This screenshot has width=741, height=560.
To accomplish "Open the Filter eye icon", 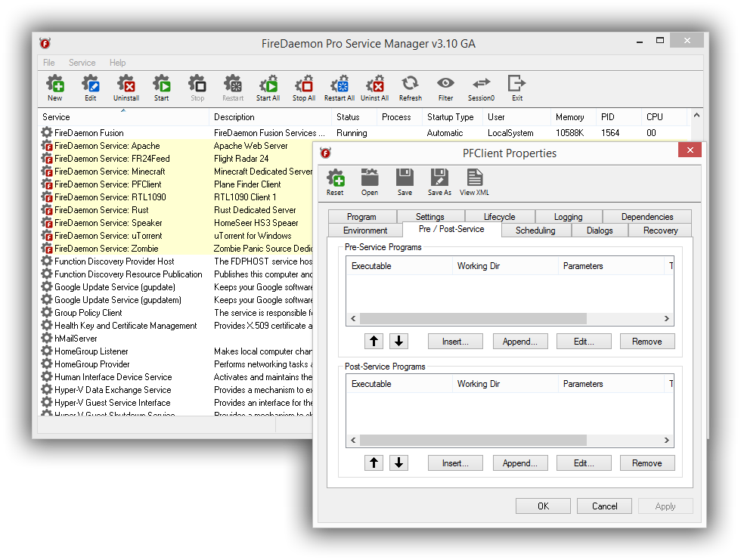I will coord(445,87).
